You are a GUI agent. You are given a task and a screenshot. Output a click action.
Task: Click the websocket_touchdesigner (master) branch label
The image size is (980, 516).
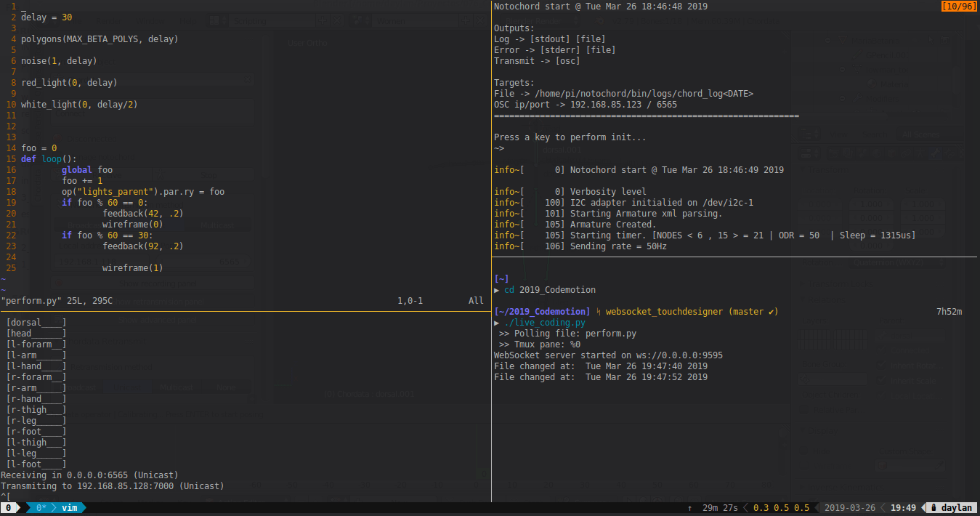coord(687,311)
